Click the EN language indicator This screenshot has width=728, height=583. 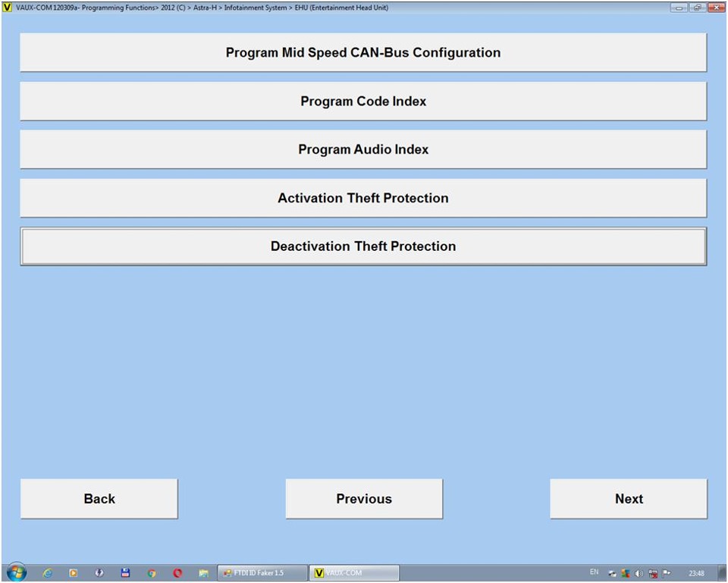[595, 572]
